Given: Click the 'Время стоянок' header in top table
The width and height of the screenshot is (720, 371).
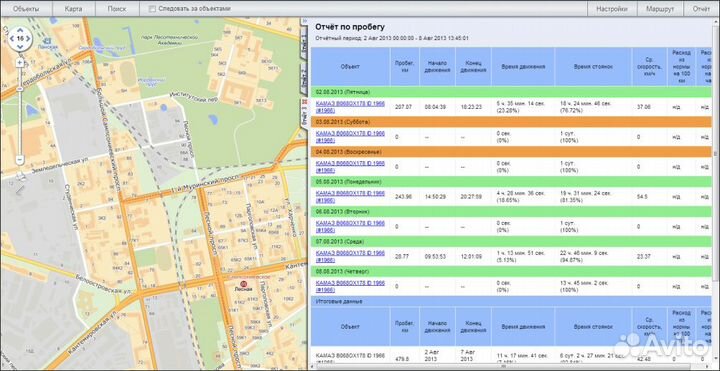Looking at the screenshot, I should tap(593, 67).
